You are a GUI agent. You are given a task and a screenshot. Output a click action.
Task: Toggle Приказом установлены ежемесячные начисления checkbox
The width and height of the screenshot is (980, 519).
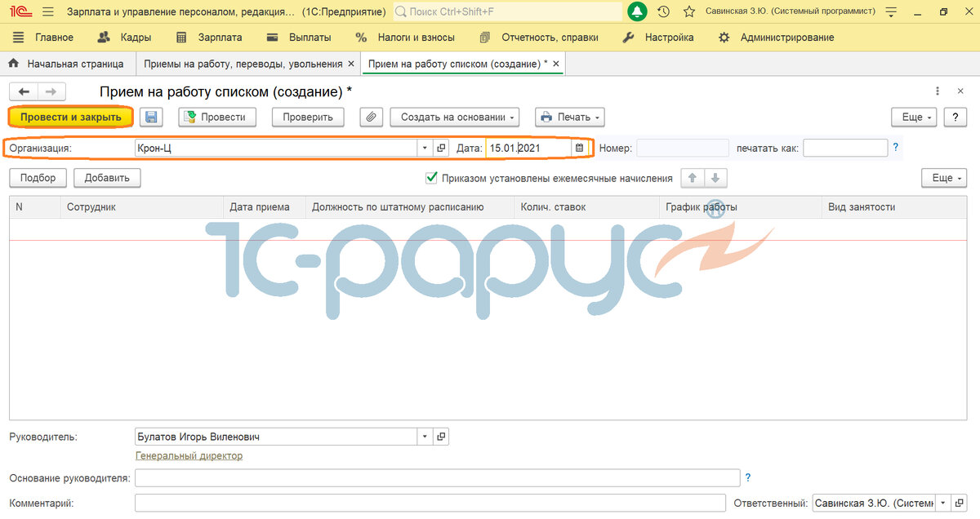pos(431,178)
